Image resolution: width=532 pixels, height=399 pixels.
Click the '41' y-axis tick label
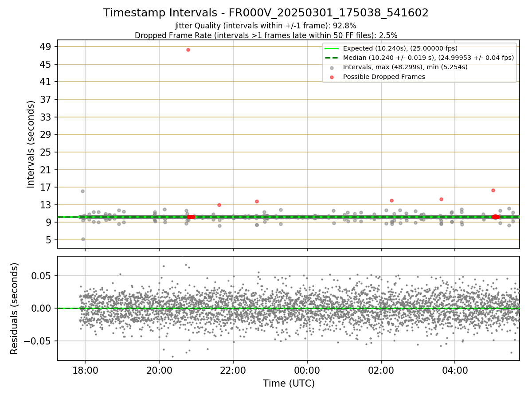pos(47,82)
